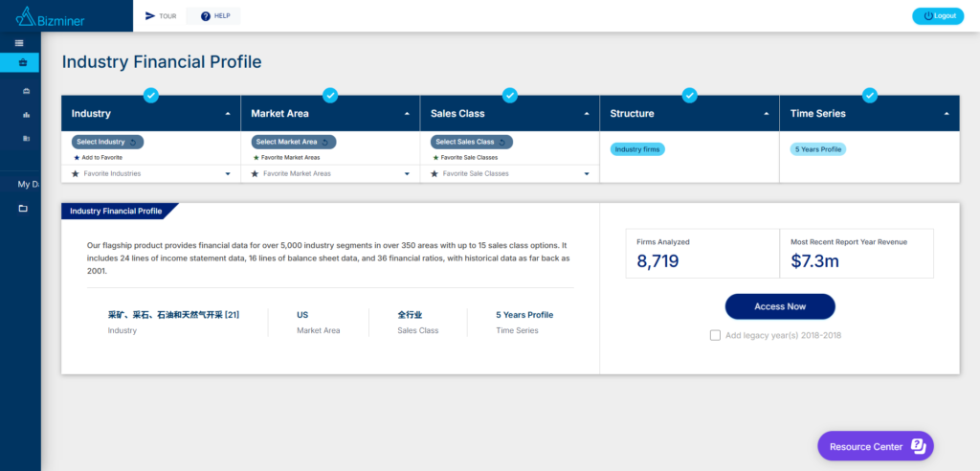Click the Select Market Area button
The height and width of the screenshot is (471, 980).
pyautogui.click(x=292, y=142)
